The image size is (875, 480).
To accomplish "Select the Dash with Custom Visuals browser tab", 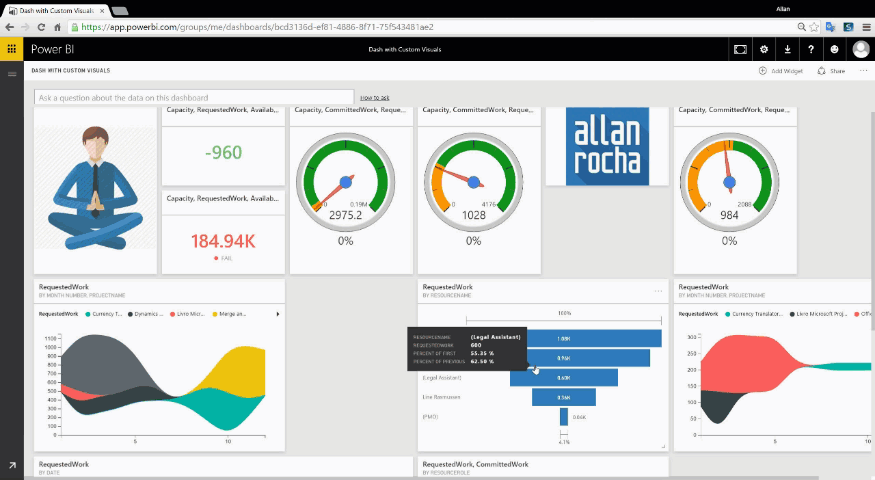I will [56, 11].
